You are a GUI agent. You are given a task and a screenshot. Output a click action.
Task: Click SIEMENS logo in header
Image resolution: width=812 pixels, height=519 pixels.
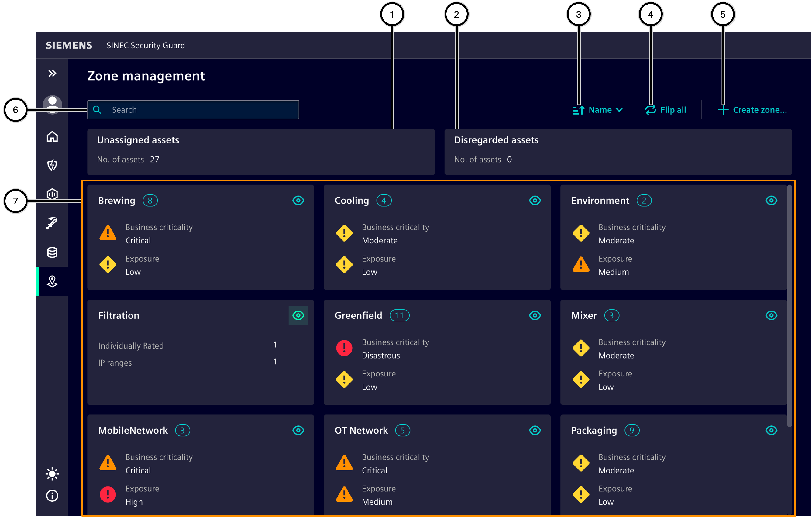69,45
